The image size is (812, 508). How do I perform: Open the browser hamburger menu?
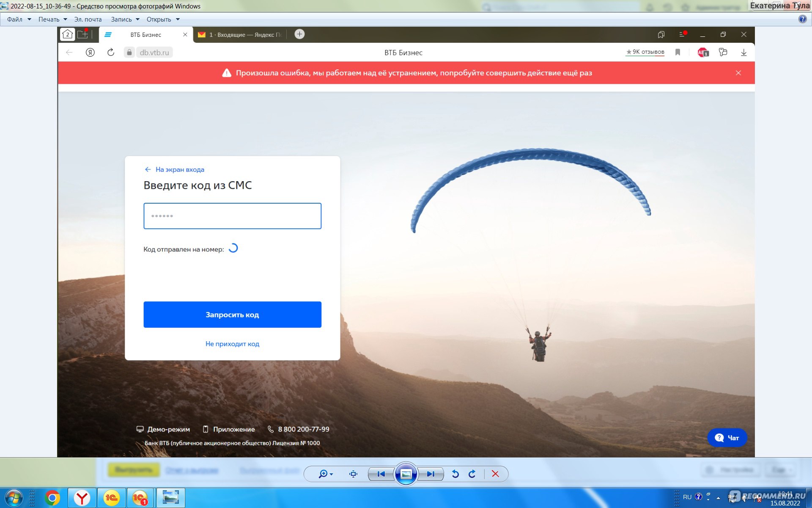click(x=682, y=34)
